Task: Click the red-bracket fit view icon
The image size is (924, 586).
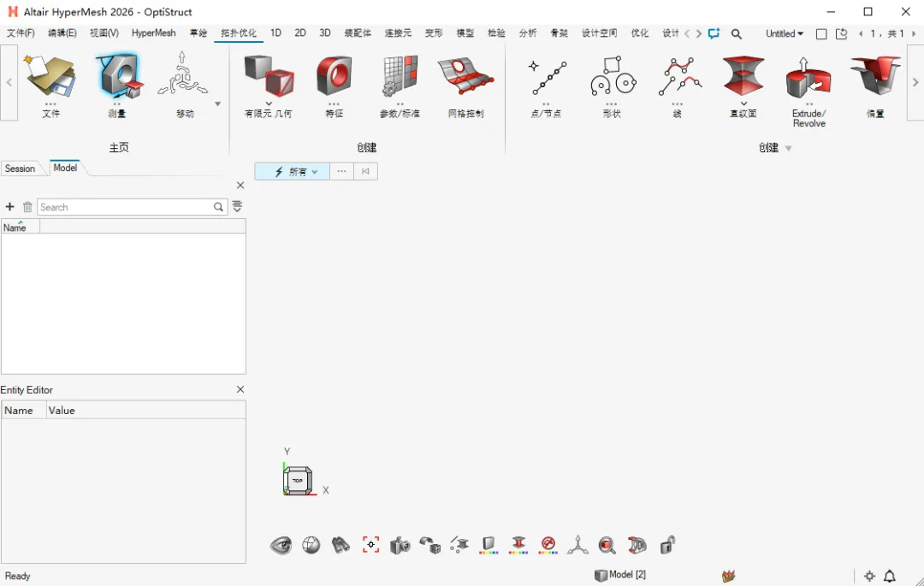Action: (370, 545)
